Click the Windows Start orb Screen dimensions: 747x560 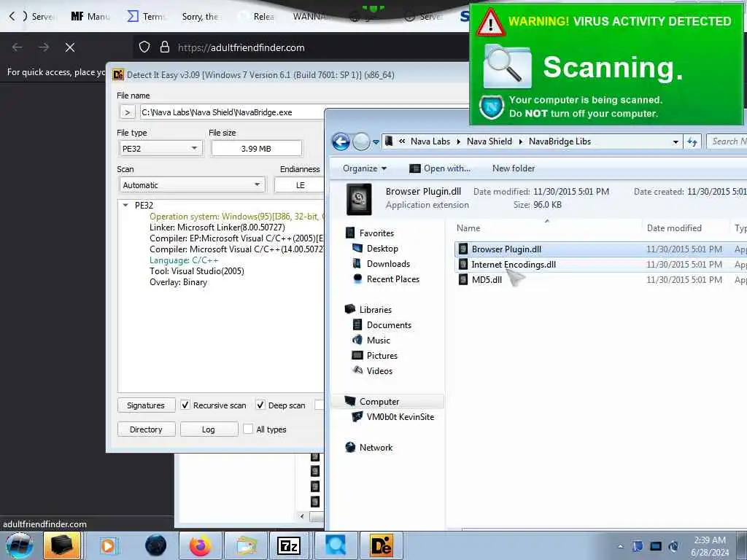coord(20,545)
